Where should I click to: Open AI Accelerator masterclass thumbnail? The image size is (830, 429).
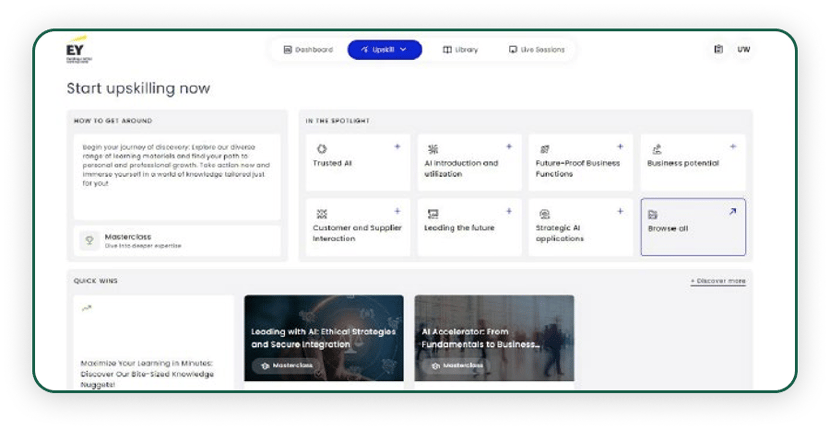494,337
